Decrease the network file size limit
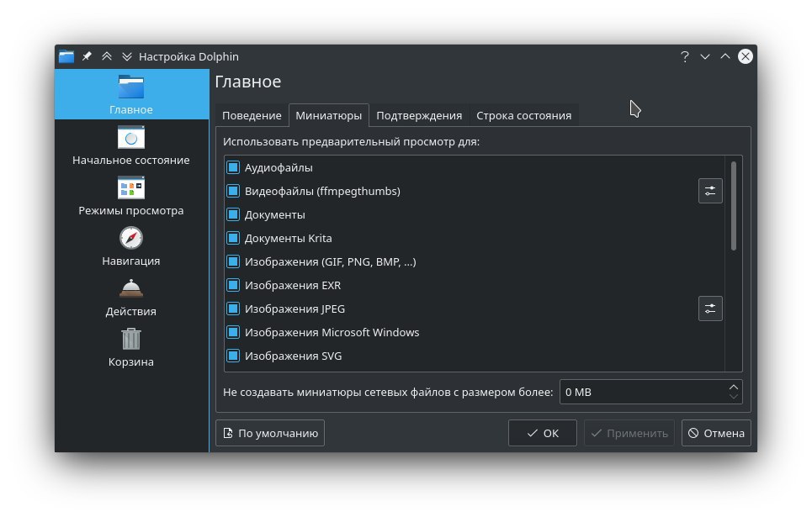812x517 pixels. (x=733, y=397)
